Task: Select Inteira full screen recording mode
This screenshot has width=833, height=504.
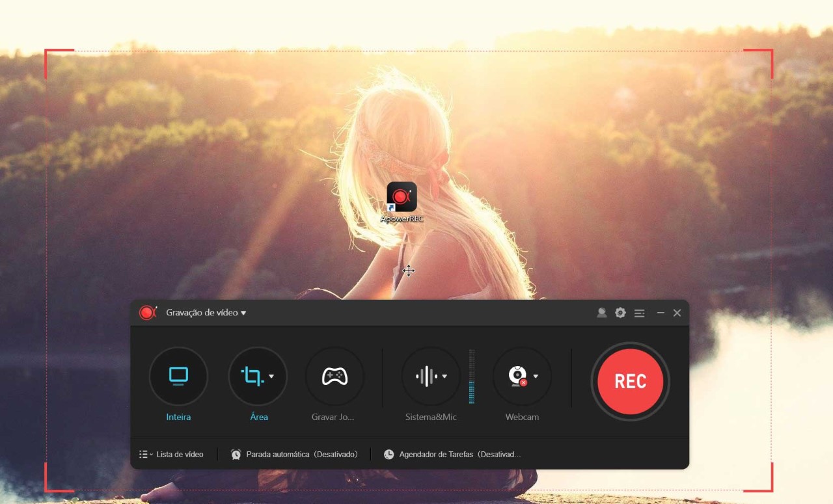Action: click(178, 376)
